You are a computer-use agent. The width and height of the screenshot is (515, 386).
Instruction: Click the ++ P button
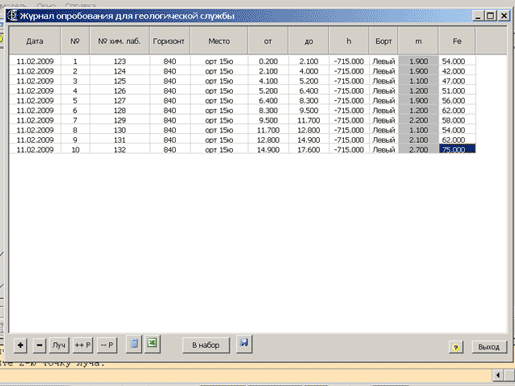click(82, 345)
